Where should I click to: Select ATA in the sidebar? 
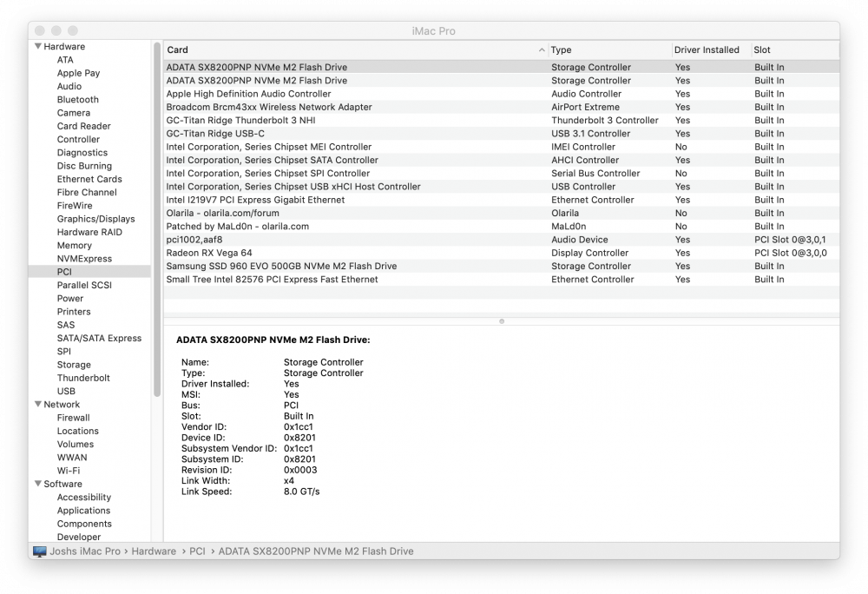(65, 60)
